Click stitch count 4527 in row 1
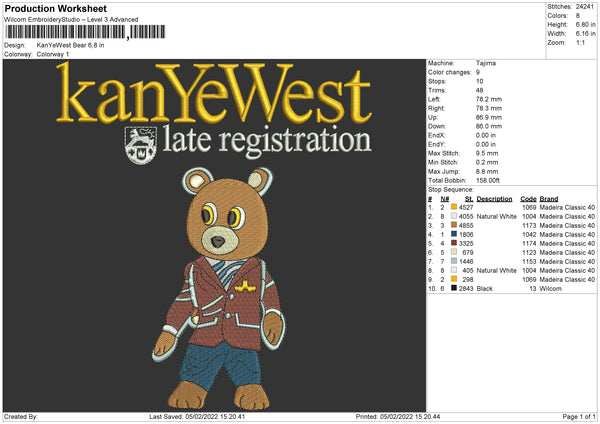 pyautogui.click(x=466, y=207)
